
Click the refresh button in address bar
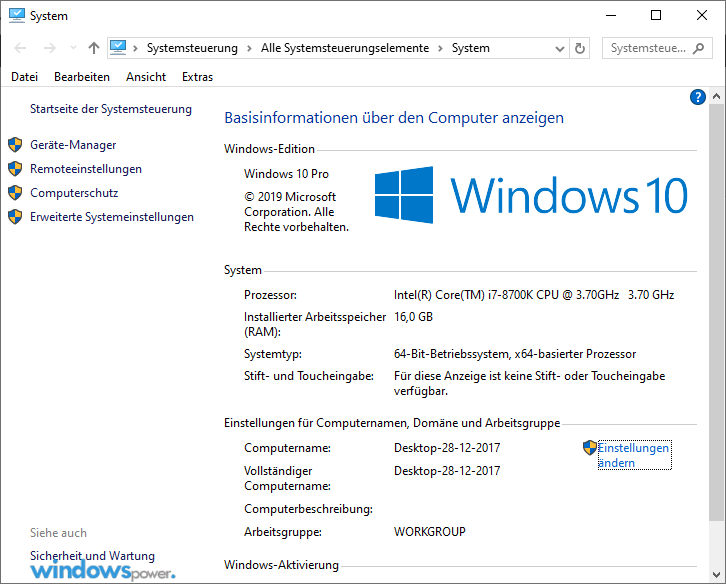coord(580,48)
